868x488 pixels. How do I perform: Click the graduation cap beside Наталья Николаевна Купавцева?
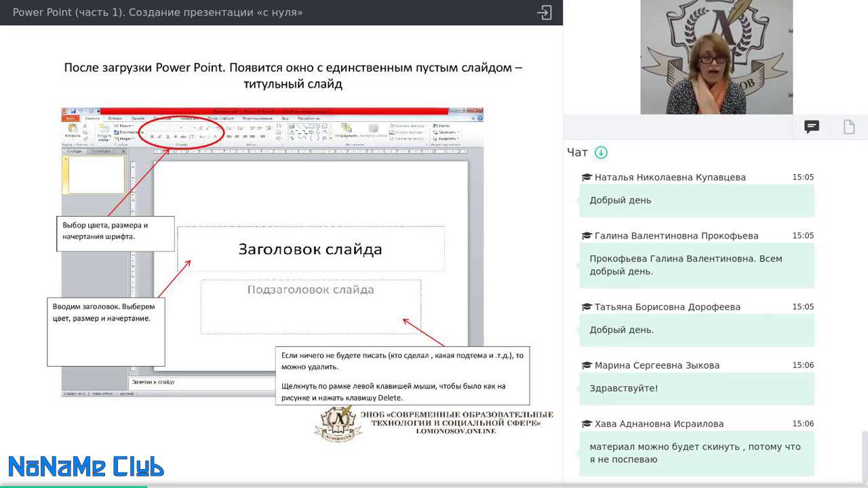(587, 178)
